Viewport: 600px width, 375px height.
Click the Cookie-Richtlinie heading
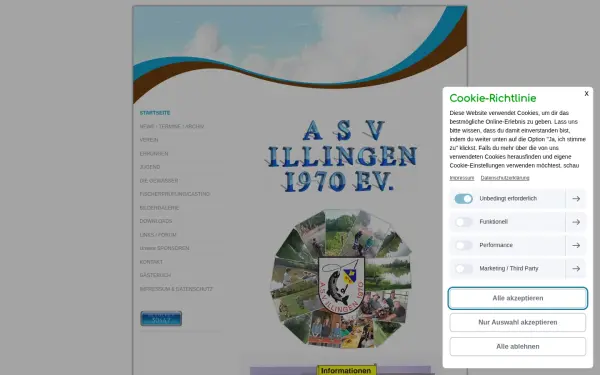[492, 98]
